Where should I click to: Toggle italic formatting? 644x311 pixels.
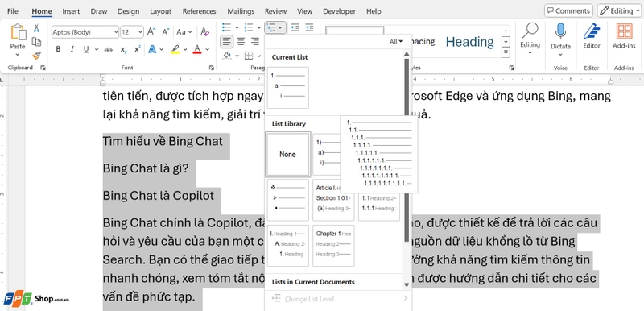(x=72, y=49)
